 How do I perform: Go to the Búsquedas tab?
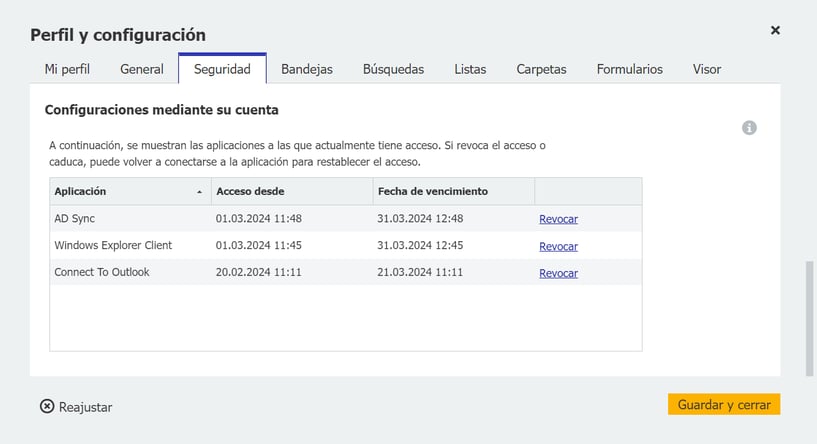393,69
